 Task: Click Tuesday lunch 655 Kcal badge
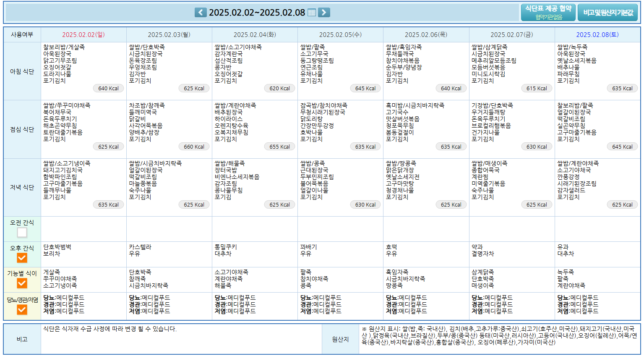tap(280, 147)
